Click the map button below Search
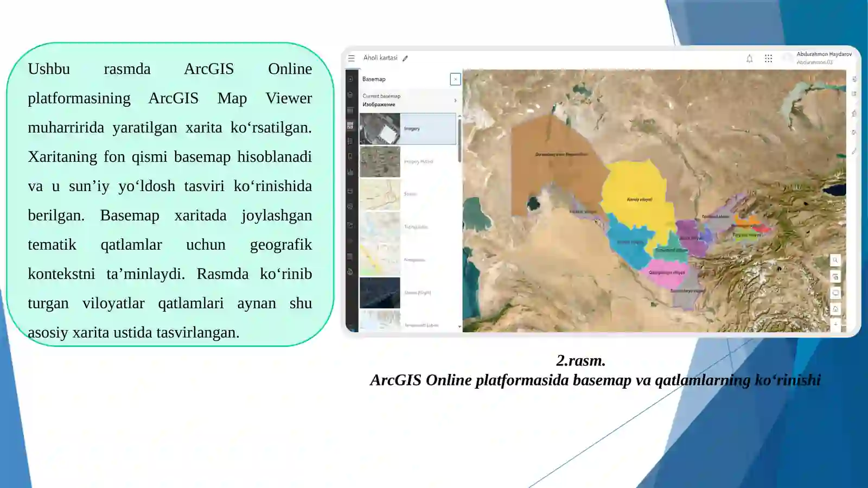Viewport: 868px width, 488px height. [x=835, y=277]
